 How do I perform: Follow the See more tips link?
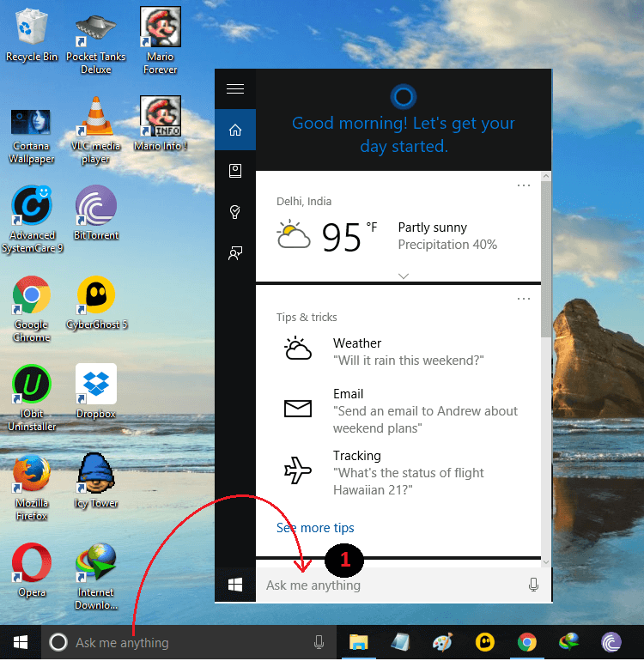[315, 528]
